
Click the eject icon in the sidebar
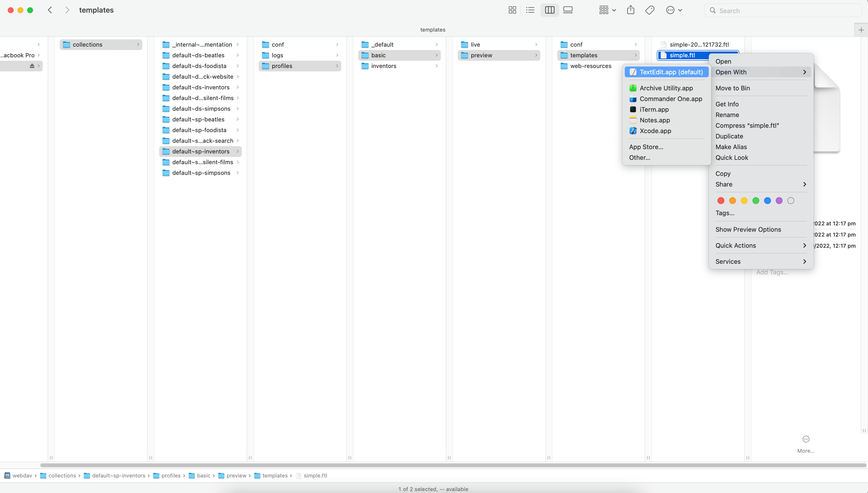point(33,66)
